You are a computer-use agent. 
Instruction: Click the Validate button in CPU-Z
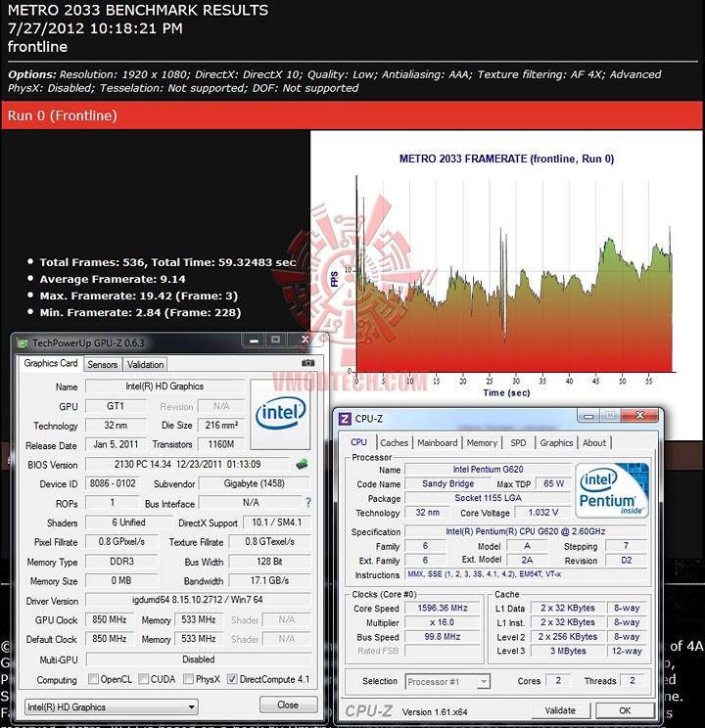tap(560, 710)
